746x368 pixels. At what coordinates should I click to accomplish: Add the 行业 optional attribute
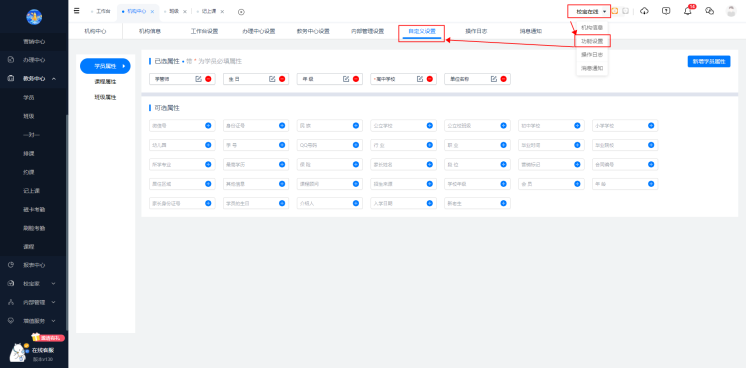[429, 145]
